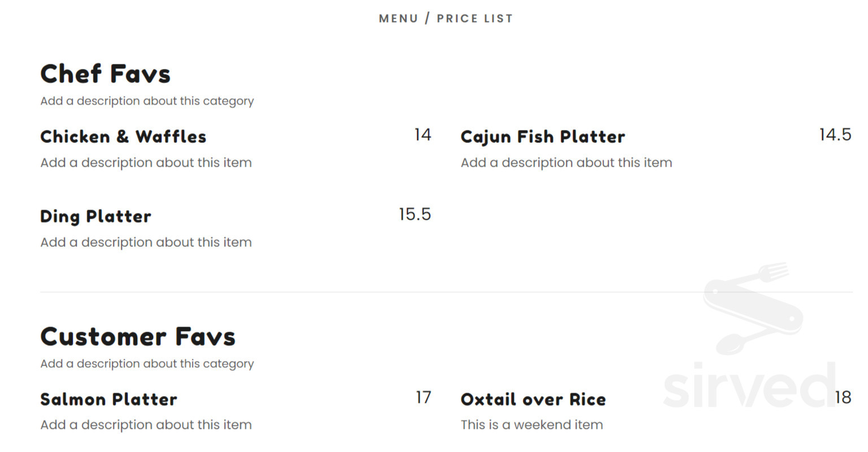Screen dimensions: 868x452
Task: Click the 14.5 price of Cajun Fish Platter
Action: click(835, 134)
